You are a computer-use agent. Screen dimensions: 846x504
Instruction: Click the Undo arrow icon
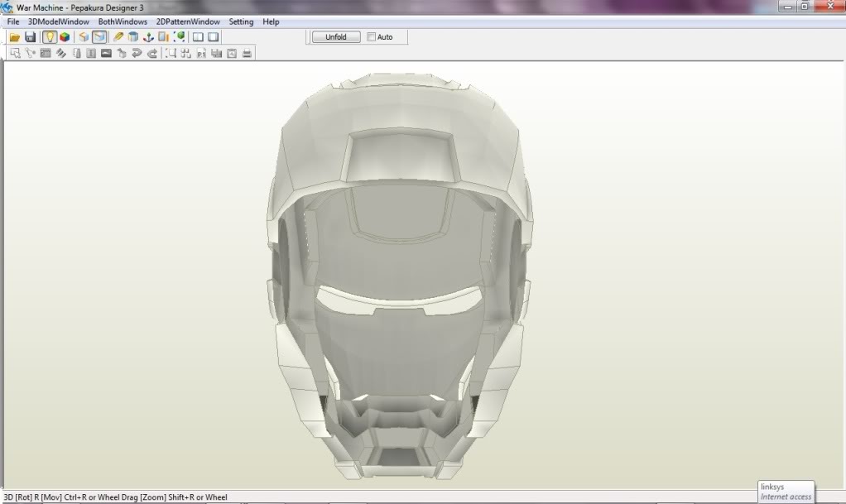click(x=137, y=53)
